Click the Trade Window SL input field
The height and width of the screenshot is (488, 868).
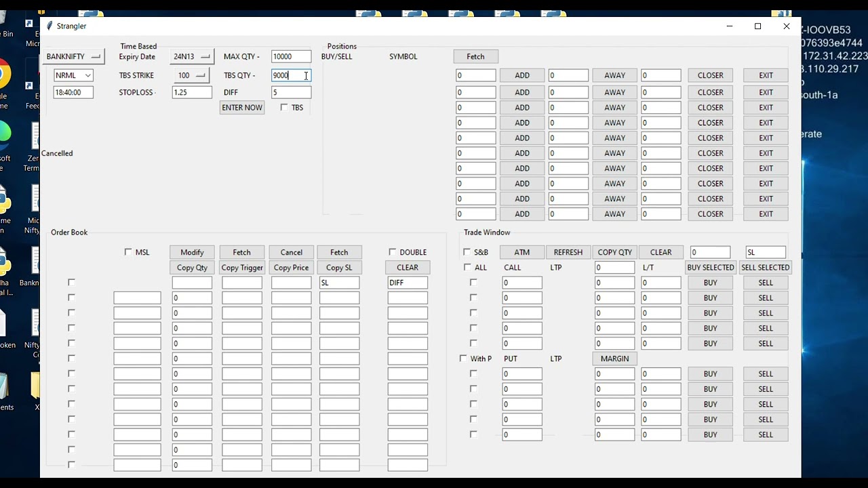[766, 252]
